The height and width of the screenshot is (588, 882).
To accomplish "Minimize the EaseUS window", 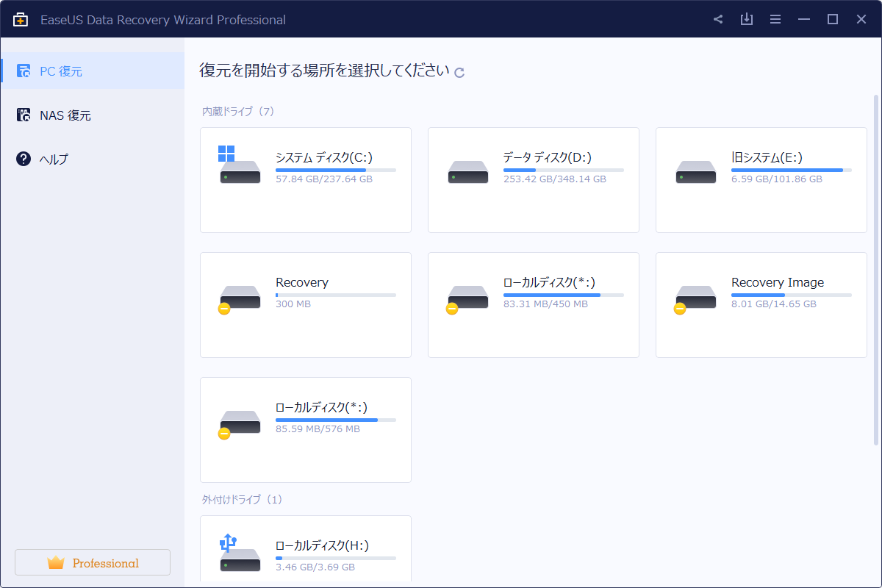I will coord(804,20).
